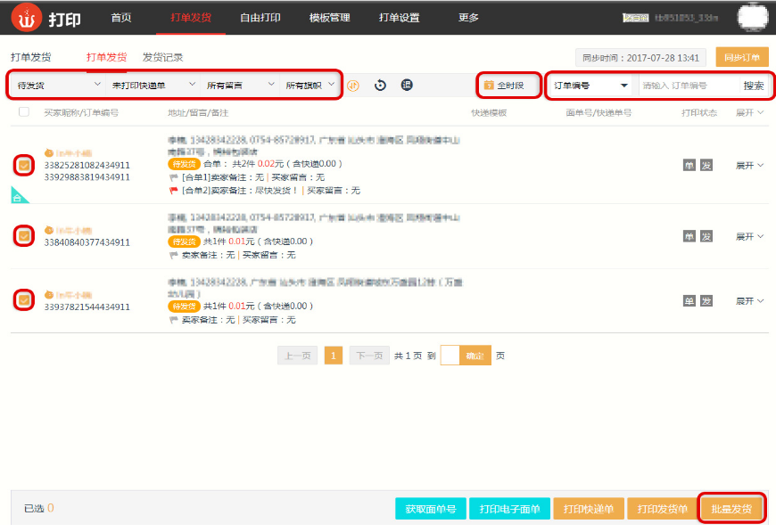Screen dimensions: 776x532
Task: Click the 发 status icon for order 33840840377434911
Action: tap(706, 236)
